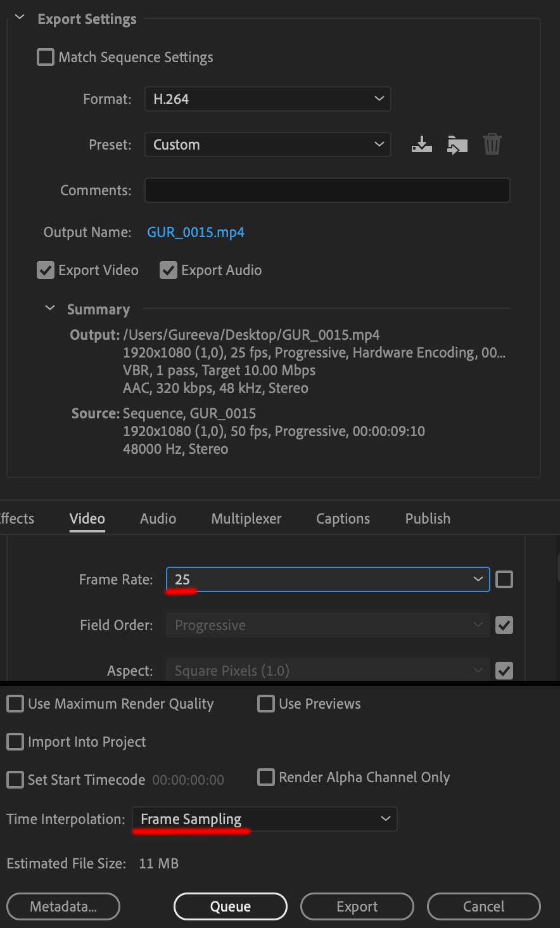This screenshot has width=560, height=928.
Task: Open the Captions tab
Action: (343, 519)
